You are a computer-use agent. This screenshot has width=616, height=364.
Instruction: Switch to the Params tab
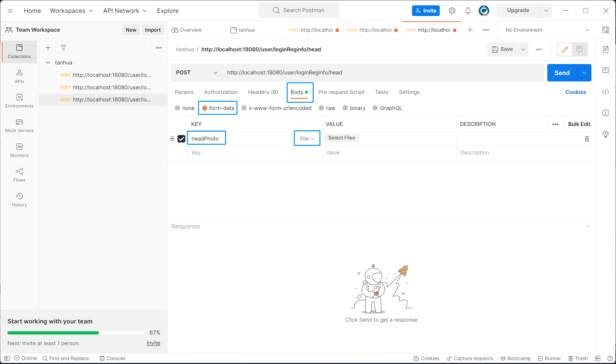coord(184,92)
